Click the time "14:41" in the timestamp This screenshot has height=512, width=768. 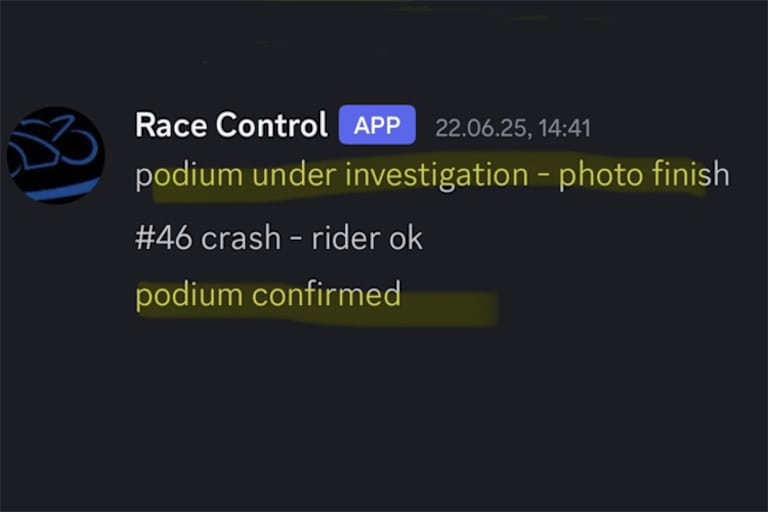click(564, 128)
